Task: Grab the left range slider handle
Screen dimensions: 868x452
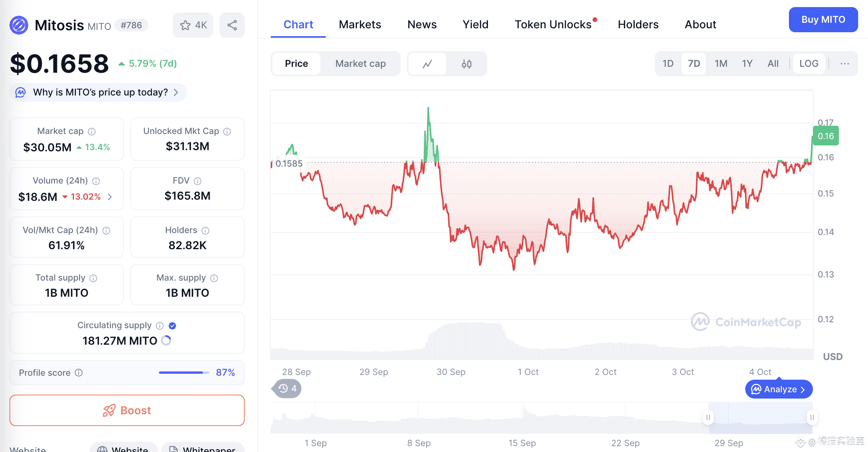Action: [708, 417]
